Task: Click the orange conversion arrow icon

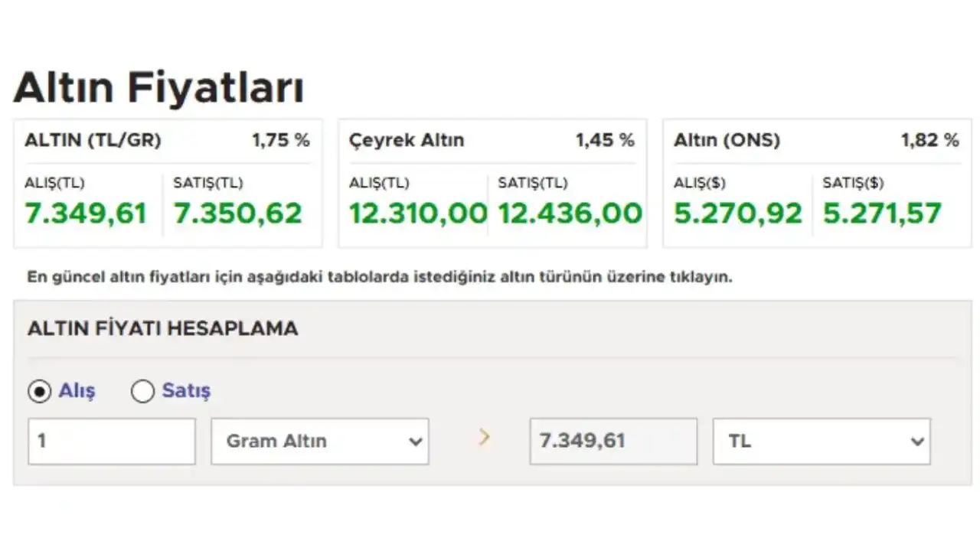Action: [x=484, y=438]
